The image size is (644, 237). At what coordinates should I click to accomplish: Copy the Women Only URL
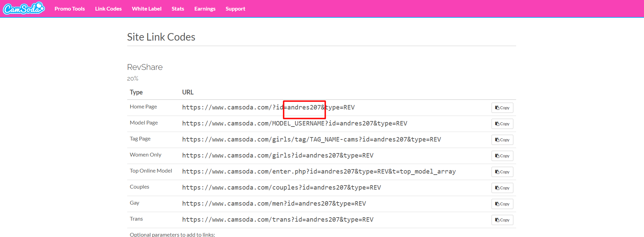click(x=502, y=156)
